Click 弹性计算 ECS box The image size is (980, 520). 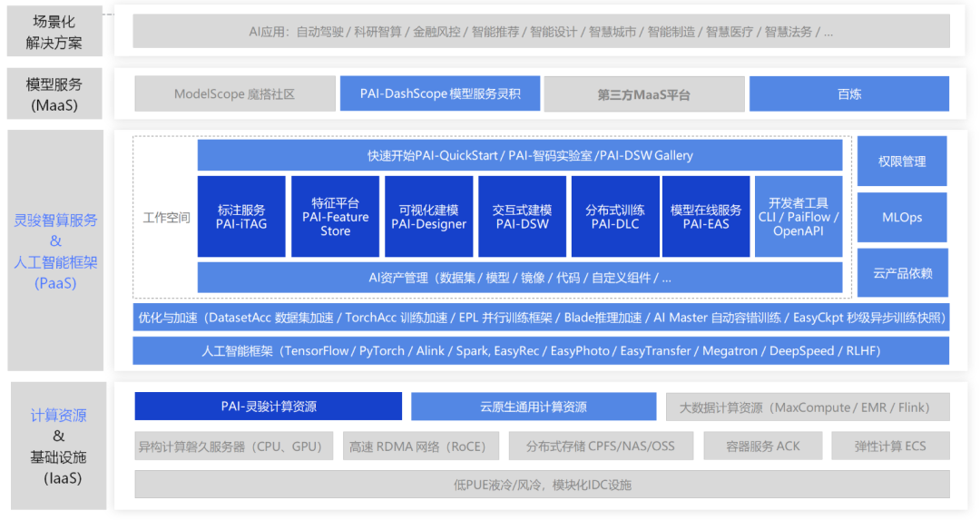pos(891,446)
